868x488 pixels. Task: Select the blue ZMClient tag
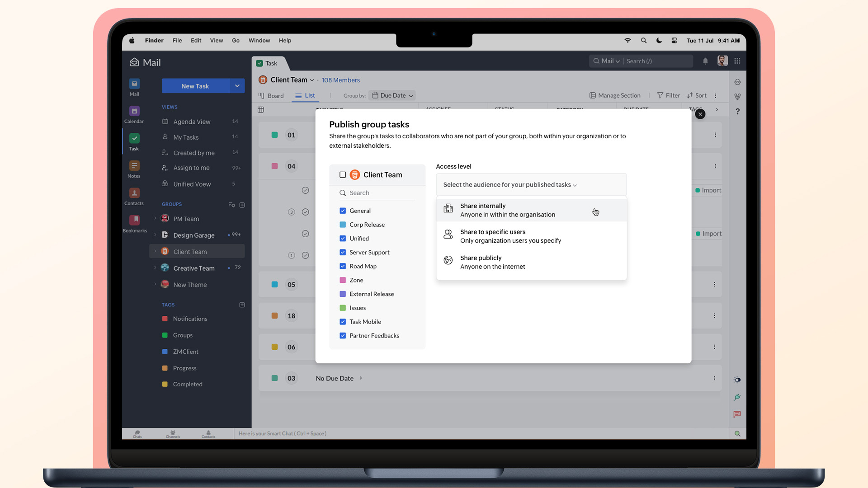(x=180, y=352)
